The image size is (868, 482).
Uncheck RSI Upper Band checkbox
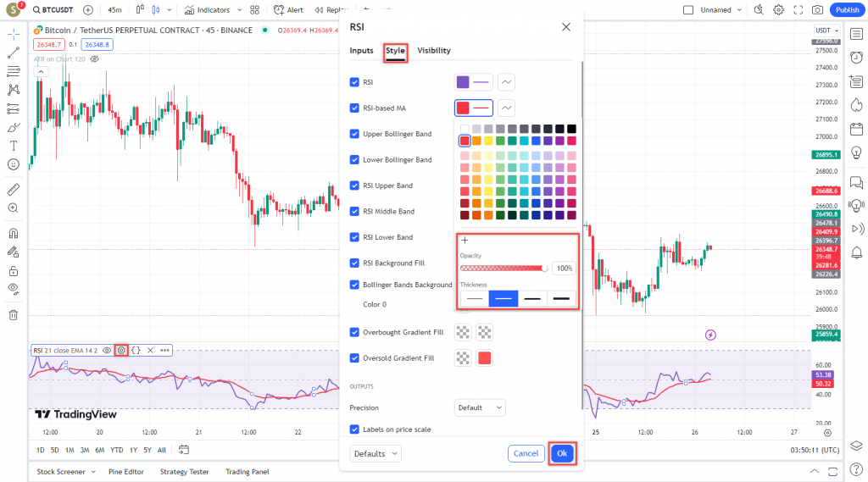[354, 186]
